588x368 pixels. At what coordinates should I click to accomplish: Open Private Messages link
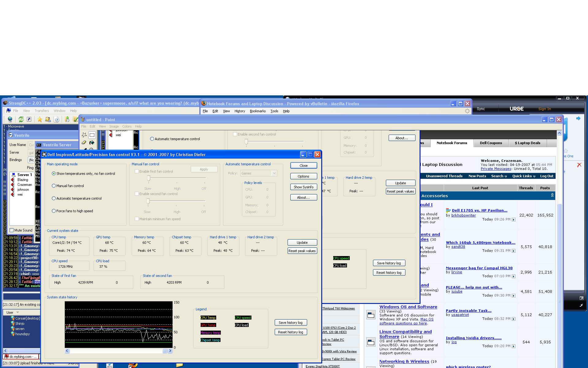pyautogui.click(x=496, y=169)
